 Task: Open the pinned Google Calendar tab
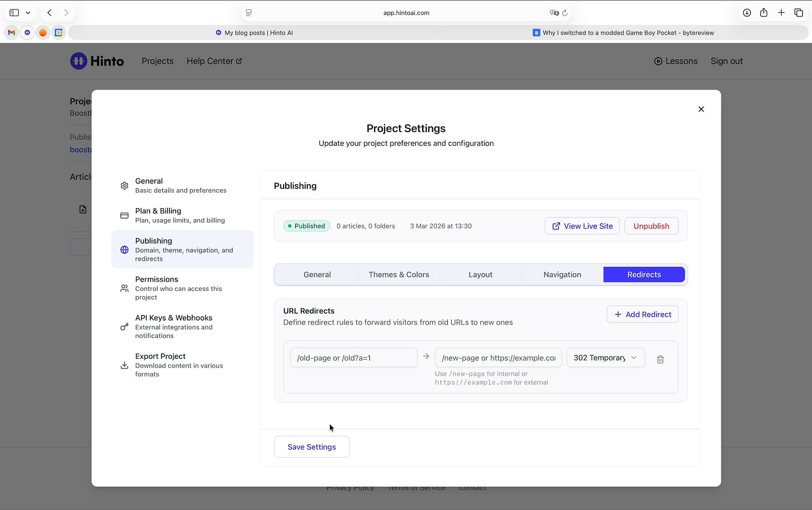tap(59, 33)
